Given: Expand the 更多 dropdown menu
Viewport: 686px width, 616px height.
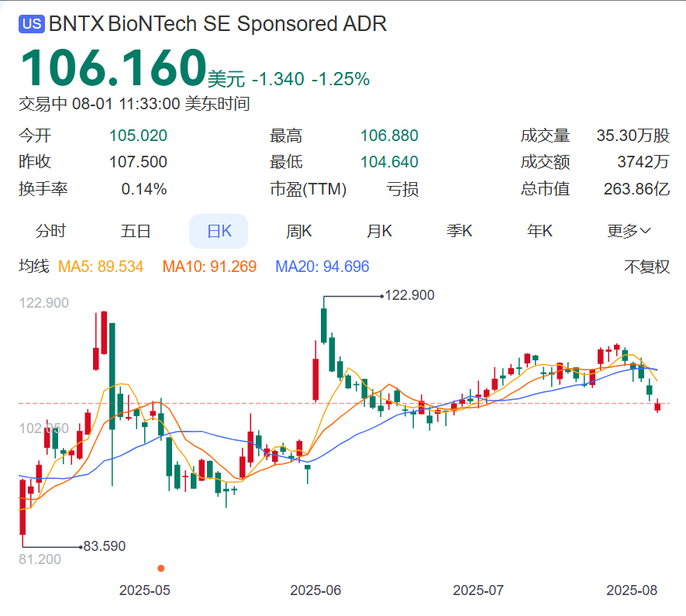Looking at the screenshot, I should point(629,231).
